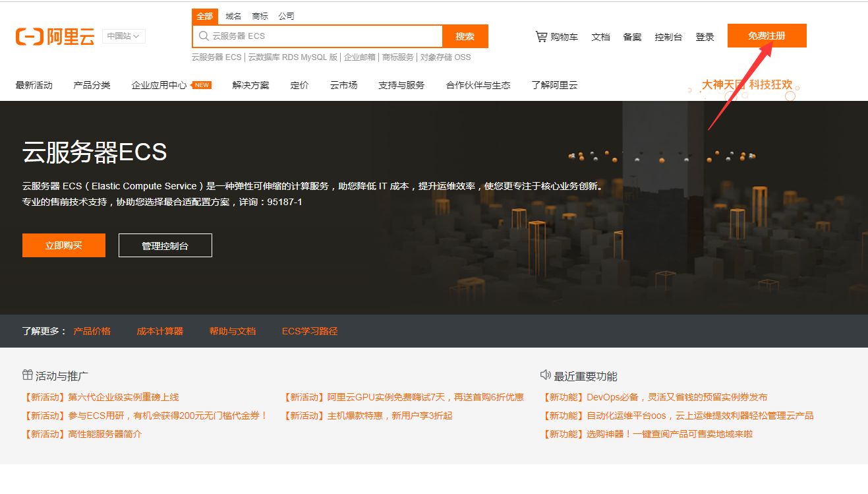
Task: Click the 免费注册 register button
Action: (767, 36)
